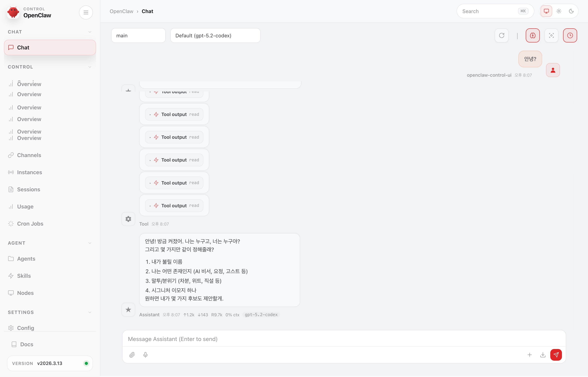This screenshot has height=377, width=588.
Task: Click the OpenClaw breadcrumb link
Action: [x=121, y=11]
